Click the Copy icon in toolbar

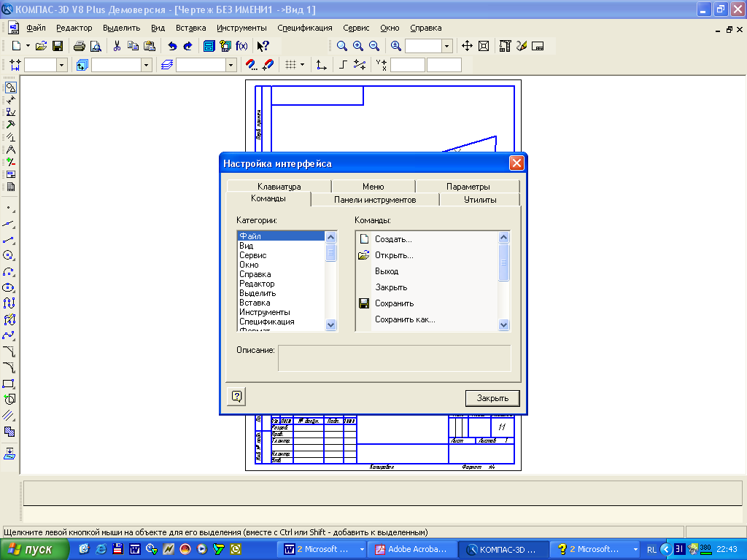tap(133, 46)
